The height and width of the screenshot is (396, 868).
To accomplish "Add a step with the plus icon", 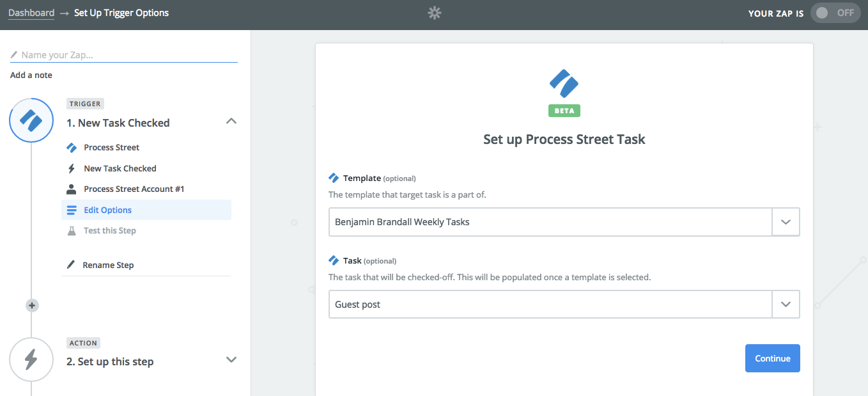I will (x=32, y=305).
